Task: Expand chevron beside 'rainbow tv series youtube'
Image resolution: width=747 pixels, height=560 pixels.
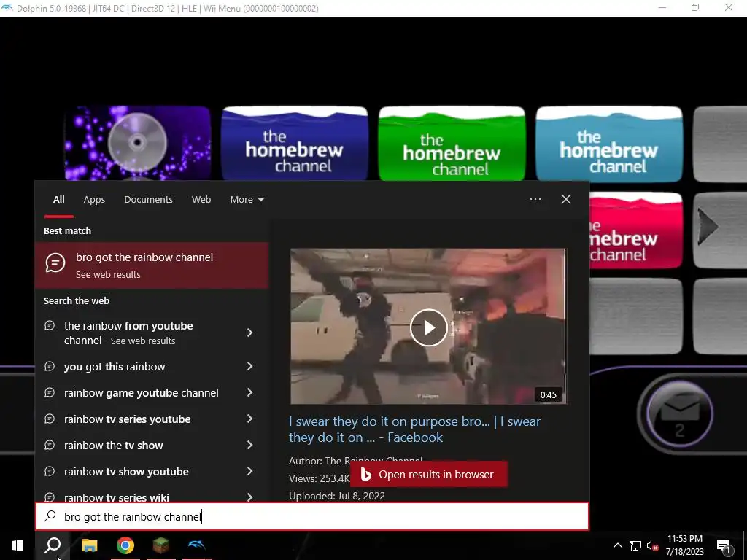Action: [249, 419]
